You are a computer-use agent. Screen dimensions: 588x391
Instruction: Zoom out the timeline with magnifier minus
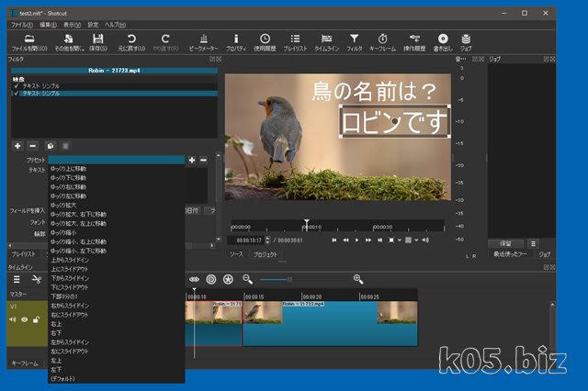pos(247,279)
